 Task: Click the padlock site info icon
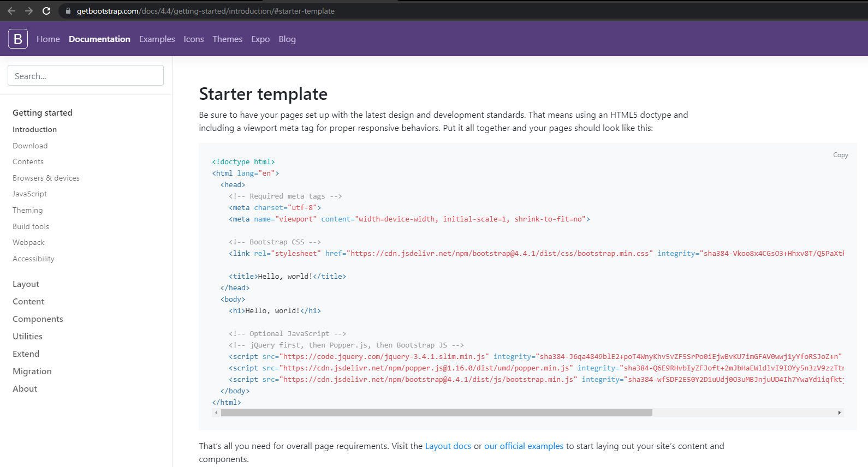(x=68, y=11)
